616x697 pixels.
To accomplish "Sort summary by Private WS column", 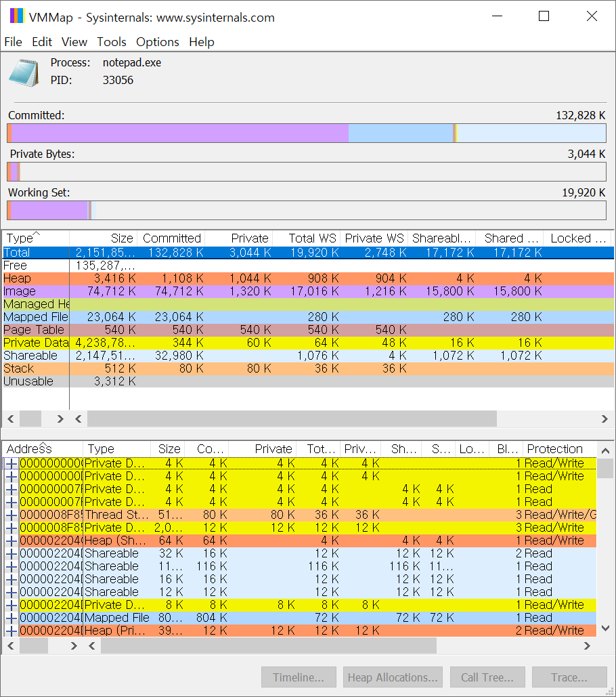I will click(x=374, y=238).
